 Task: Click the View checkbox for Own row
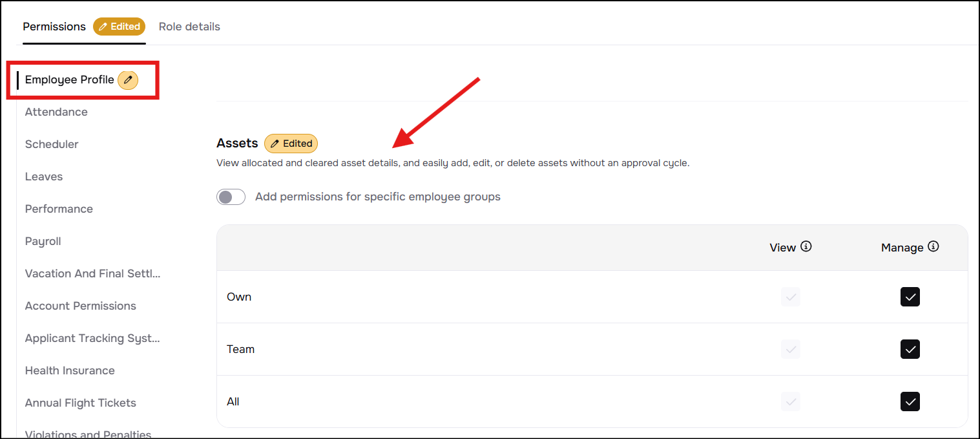click(790, 297)
